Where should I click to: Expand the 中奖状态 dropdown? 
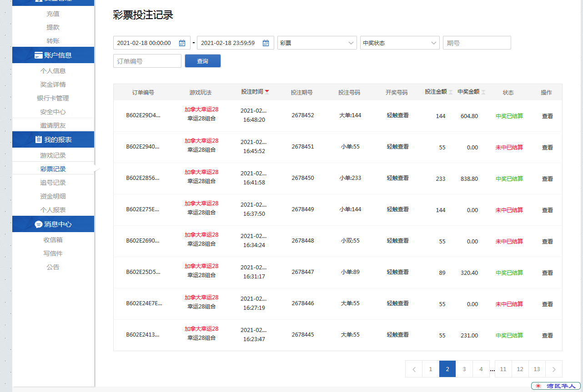tap(400, 43)
